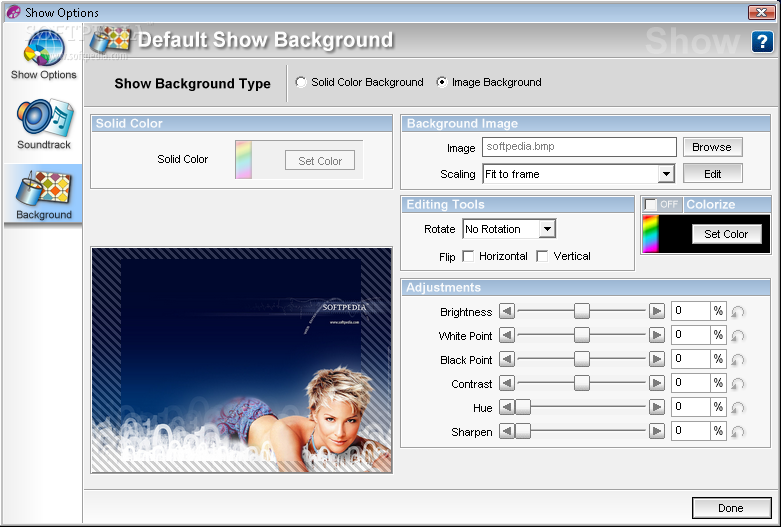Screen dimensions: 781x527
Task: Click White Point increase right arrow
Action: [x=656, y=335]
